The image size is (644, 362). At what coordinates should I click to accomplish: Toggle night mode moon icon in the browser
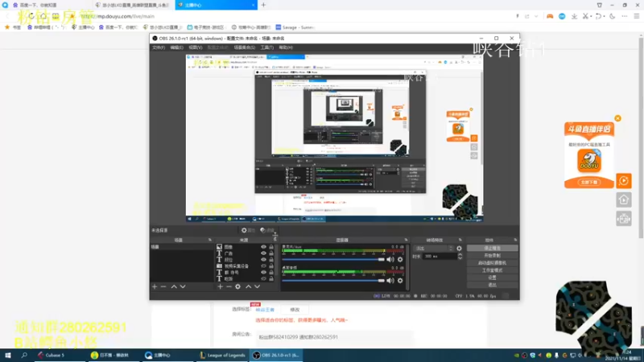pos(613,16)
